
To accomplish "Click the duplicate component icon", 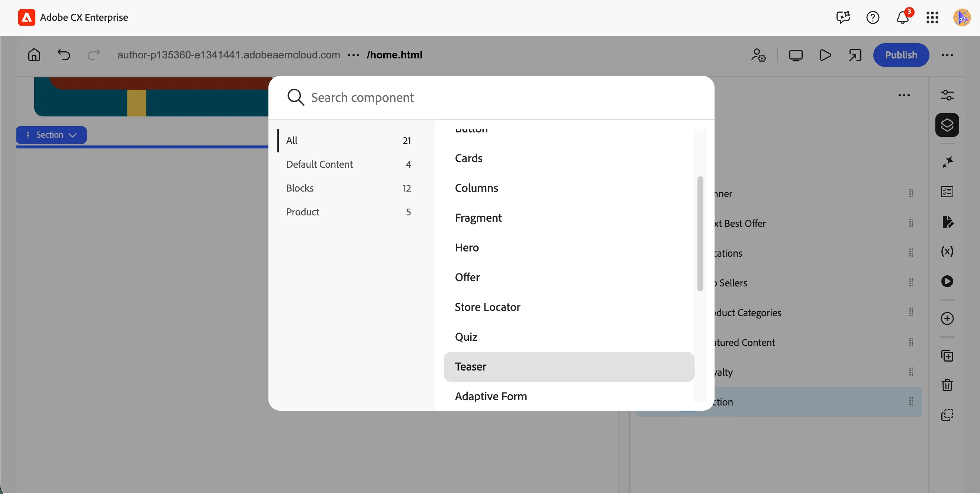I will 947,356.
